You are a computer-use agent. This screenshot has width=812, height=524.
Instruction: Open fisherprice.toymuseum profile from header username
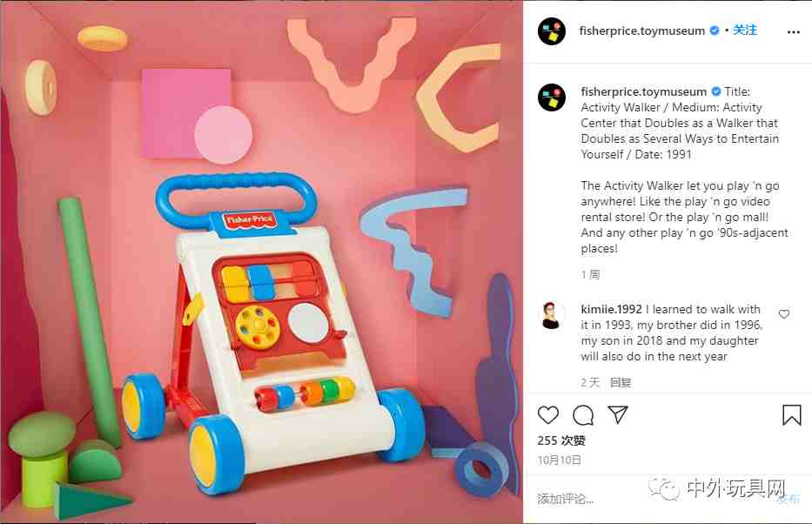(641, 30)
